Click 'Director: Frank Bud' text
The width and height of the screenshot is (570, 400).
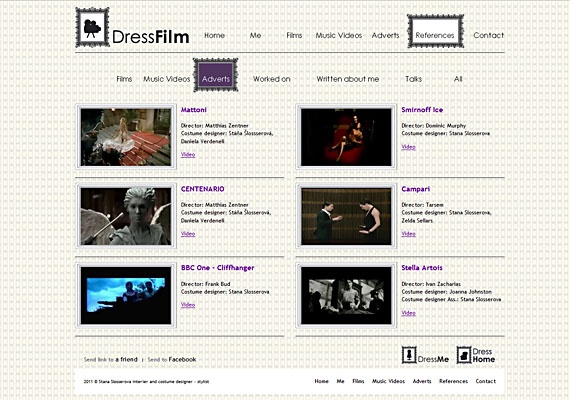[x=205, y=284]
